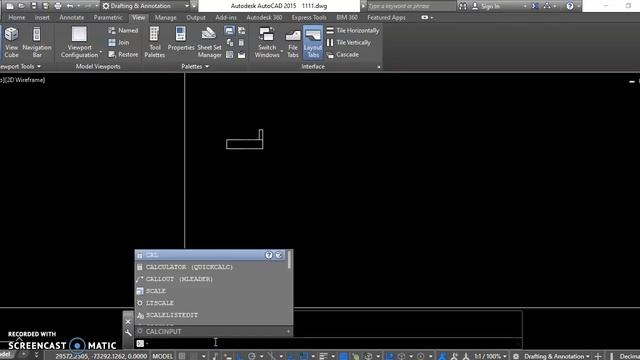Click the keyword search box

(411, 6)
